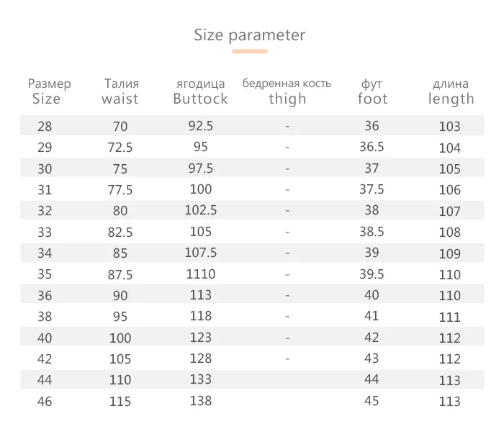This screenshot has height=424, width=504.
Task: Select the foot column header
Action: click(x=372, y=99)
